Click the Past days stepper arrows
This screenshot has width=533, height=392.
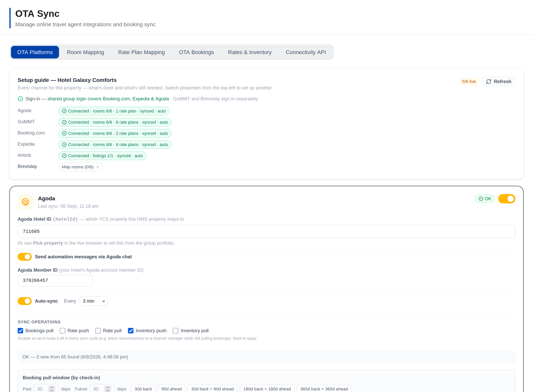(52, 389)
